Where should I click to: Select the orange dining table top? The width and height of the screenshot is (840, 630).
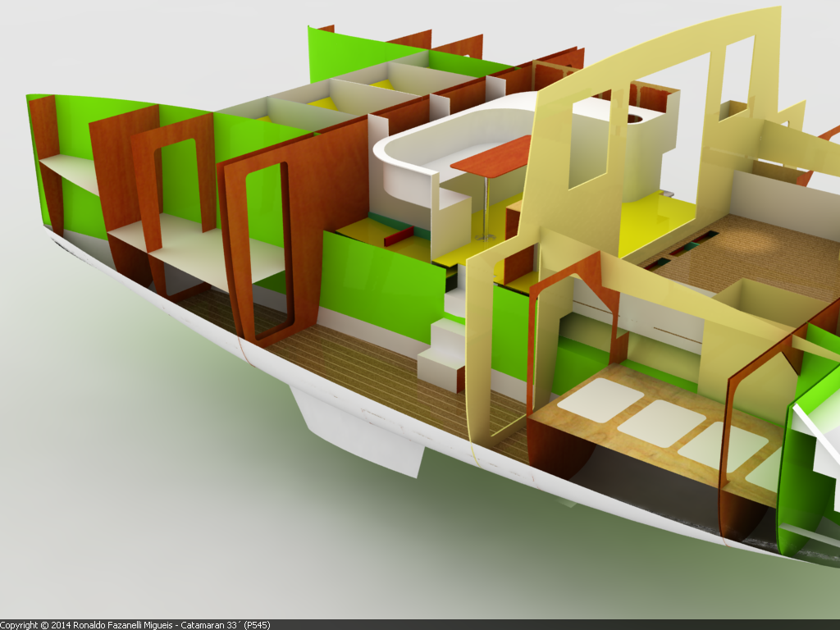[492, 157]
